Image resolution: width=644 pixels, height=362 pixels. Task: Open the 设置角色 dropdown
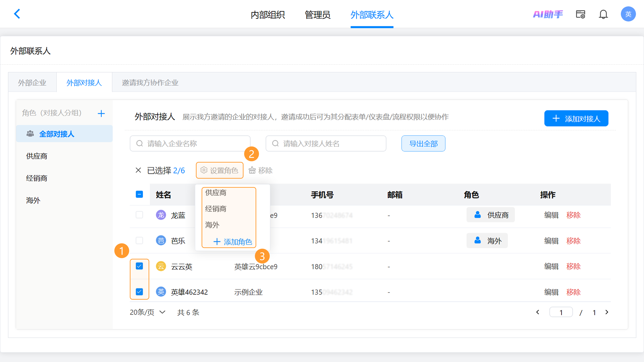[220, 170]
